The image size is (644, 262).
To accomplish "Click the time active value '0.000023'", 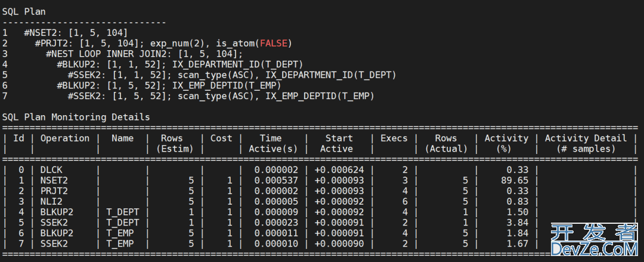I will click(275, 223).
